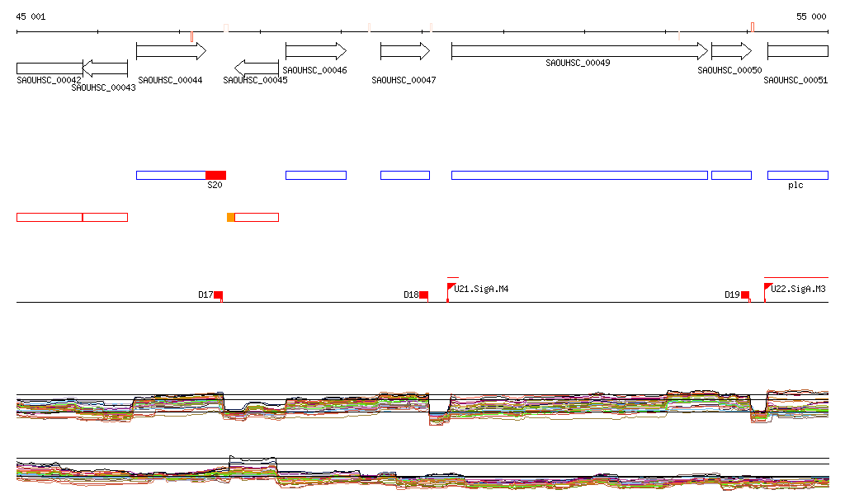Click the SAOUHSC_00046 label text

pyautogui.click(x=314, y=71)
